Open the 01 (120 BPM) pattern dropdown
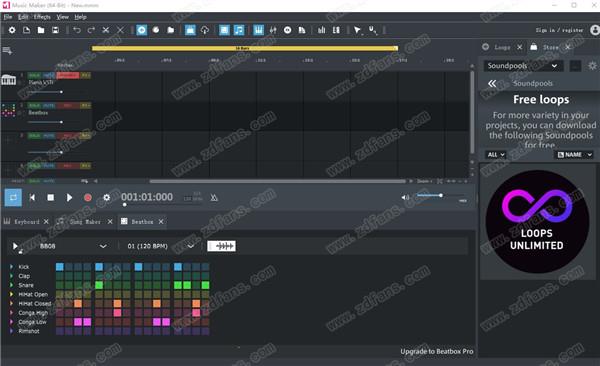This screenshot has width=600, height=366. [x=161, y=246]
